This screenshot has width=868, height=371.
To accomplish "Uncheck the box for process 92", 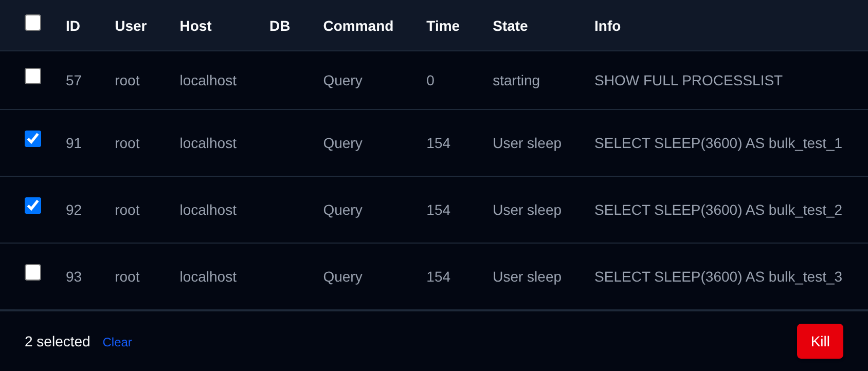I will coord(33,206).
